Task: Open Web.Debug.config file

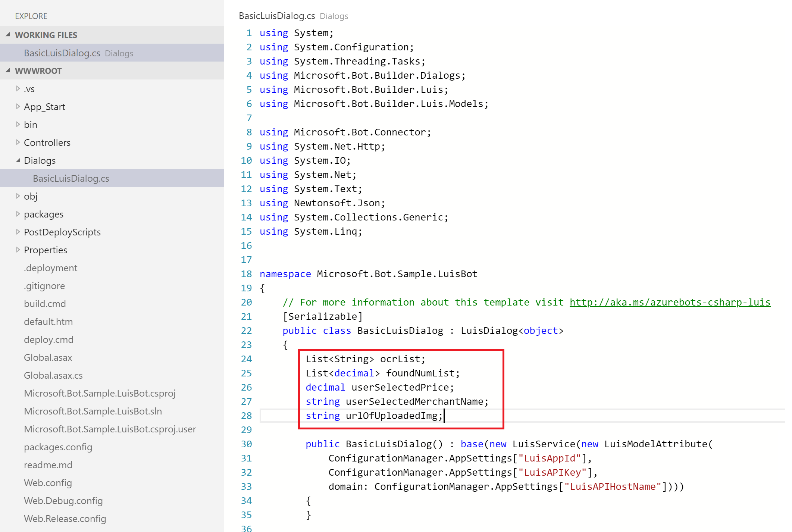Action: (63, 501)
